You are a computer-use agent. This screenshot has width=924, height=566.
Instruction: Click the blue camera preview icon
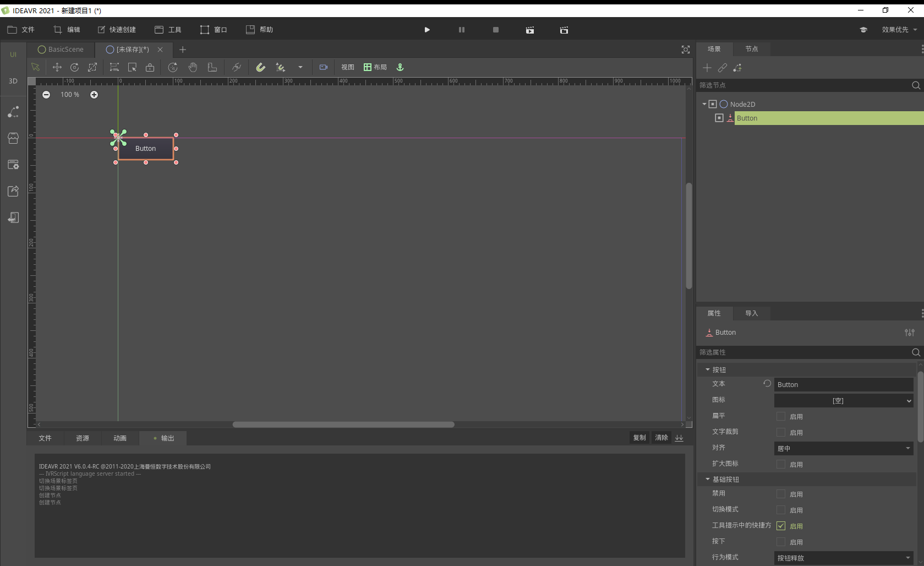pos(324,67)
